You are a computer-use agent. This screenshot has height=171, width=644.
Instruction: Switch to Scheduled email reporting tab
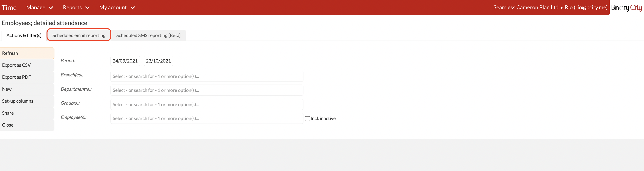[x=79, y=35]
